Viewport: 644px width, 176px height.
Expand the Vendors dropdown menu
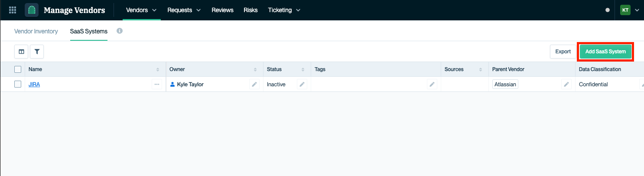coord(141,10)
